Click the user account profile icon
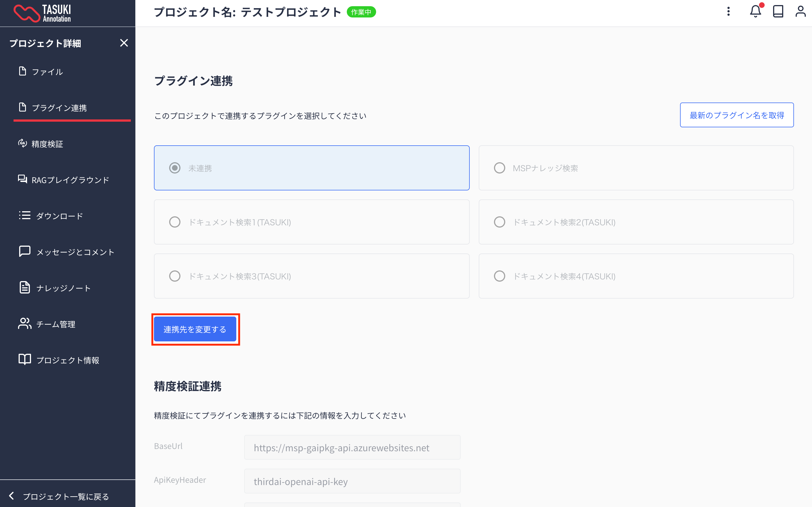 coord(801,12)
